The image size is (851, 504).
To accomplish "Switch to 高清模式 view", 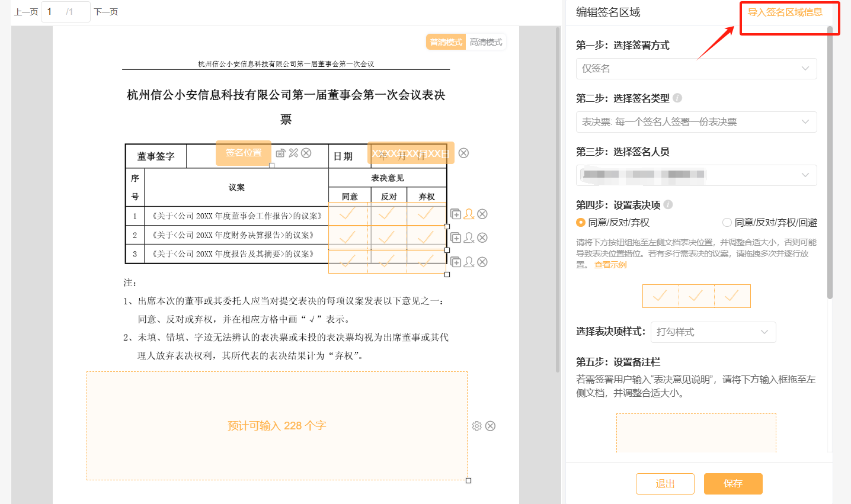I will (486, 42).
